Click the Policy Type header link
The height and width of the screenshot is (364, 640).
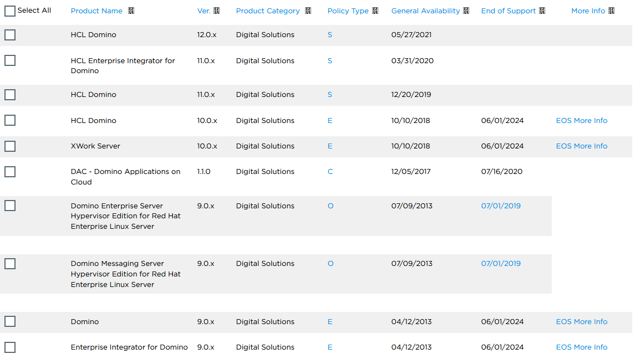(348, 11)
